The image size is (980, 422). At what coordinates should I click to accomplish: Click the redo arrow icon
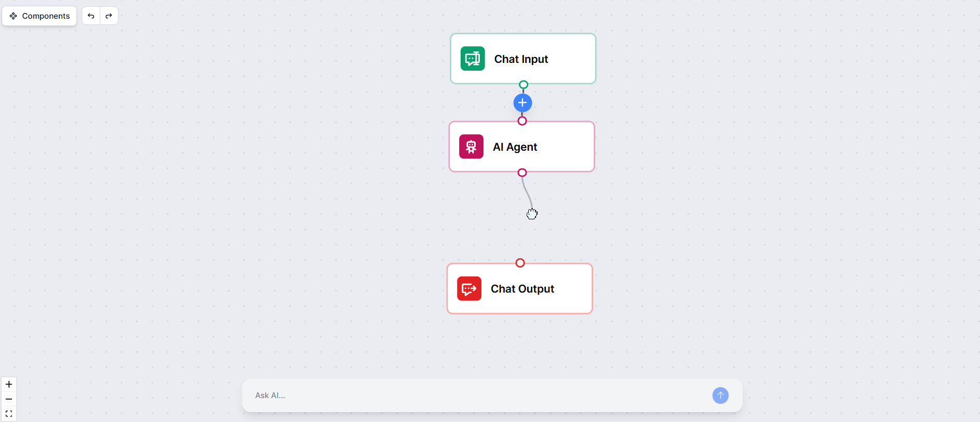coord(109,16)
